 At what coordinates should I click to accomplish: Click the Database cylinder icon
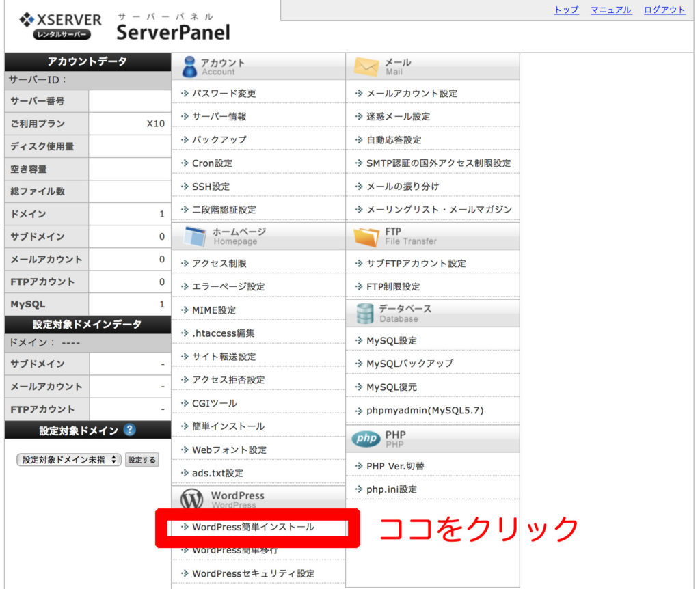[x=365, y=313]
